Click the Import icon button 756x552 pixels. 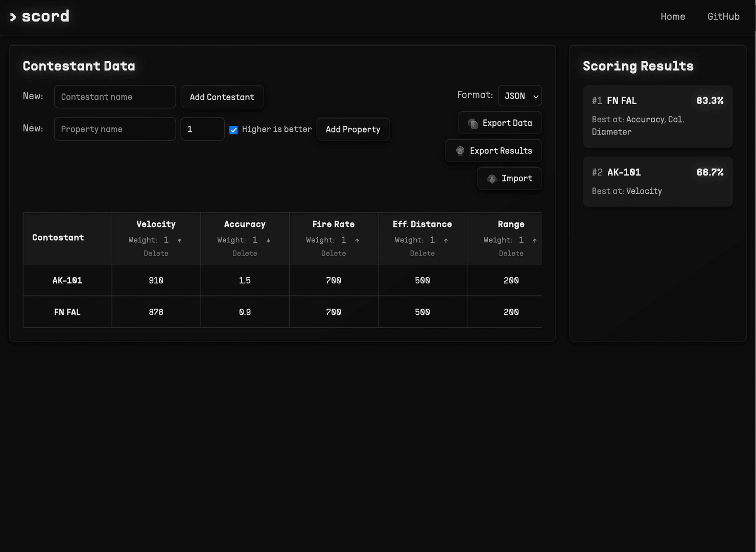tap(509, 178)
